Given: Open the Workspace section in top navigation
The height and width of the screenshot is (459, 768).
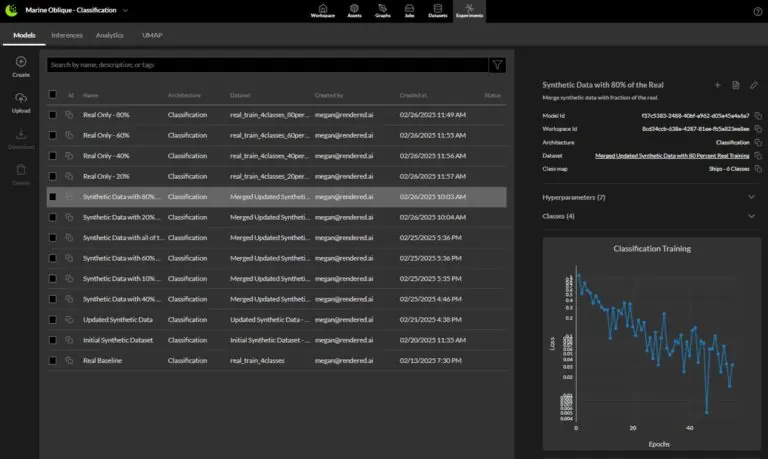Looking at the screenshot, I should tap(322, 10).
